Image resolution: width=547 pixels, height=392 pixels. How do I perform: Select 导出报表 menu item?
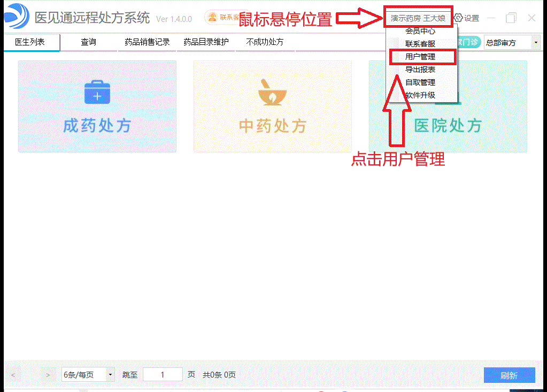420,70
